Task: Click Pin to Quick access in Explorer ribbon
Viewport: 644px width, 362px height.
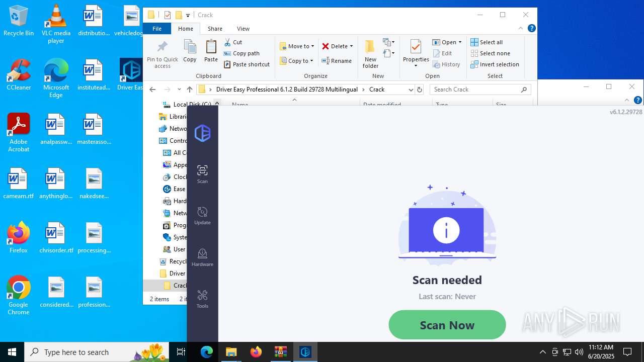Action: tap(163, 54)
